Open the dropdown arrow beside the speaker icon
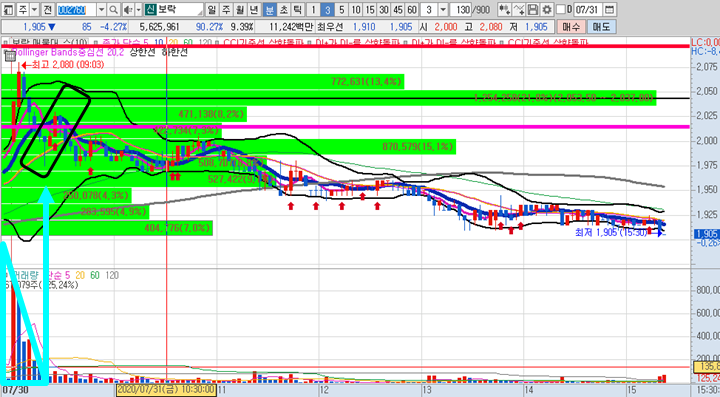Screen dimensions: 720x397 point(138,9)
